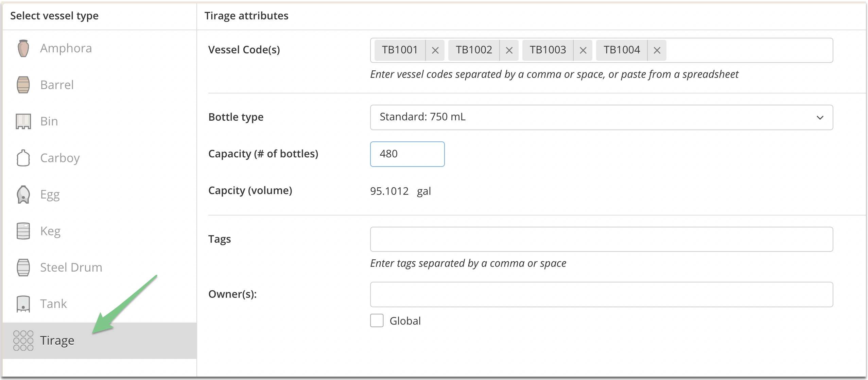Screen dimensions: 868x380
Task: Select the Carboy vessel icon
Action: point(23,158)
